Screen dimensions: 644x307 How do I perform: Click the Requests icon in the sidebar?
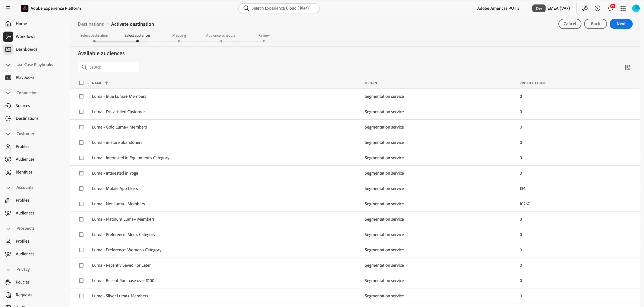tap(8, 295)
